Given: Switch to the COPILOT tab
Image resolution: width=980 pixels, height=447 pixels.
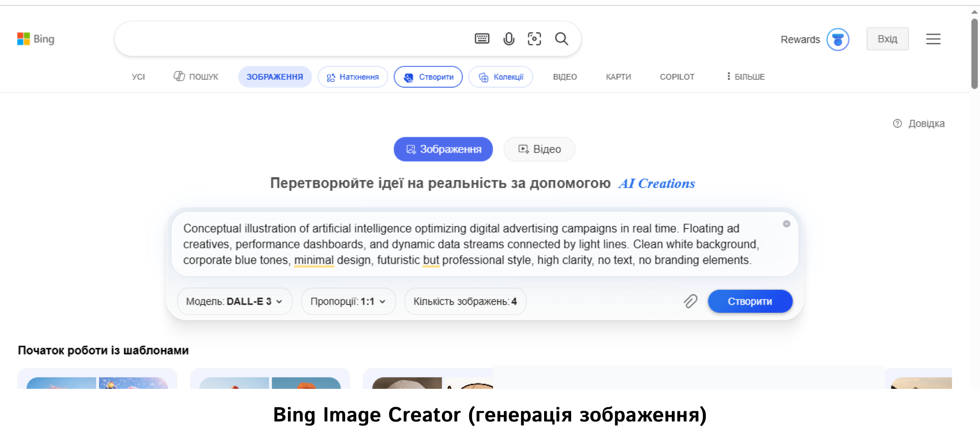Looking at the screenshot, I should pos(677,77).
